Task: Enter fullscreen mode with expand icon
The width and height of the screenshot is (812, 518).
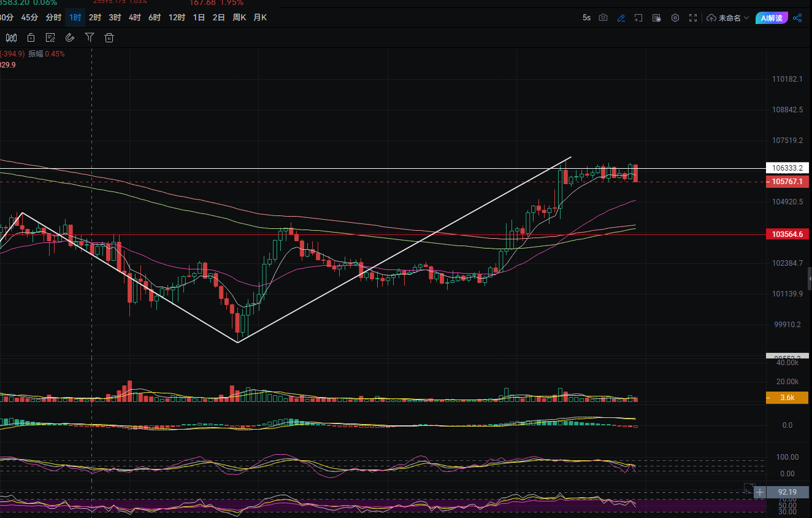Action: pos(693,18)
